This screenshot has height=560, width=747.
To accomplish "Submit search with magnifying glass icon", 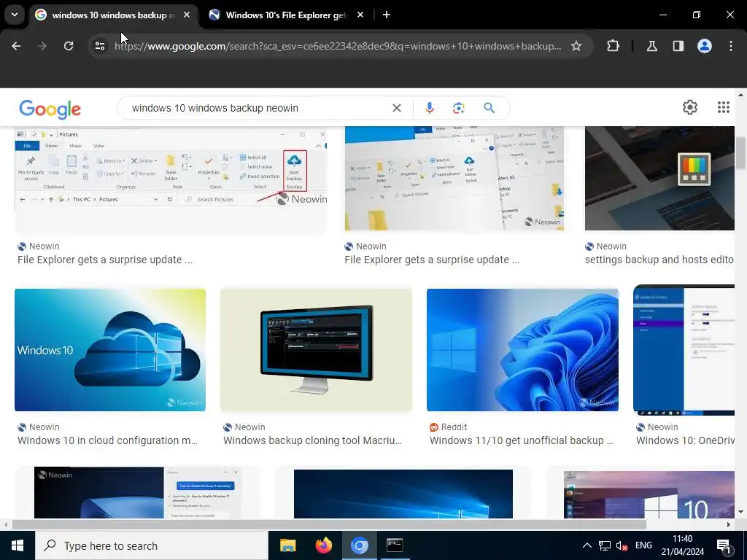I will [489, 108].
